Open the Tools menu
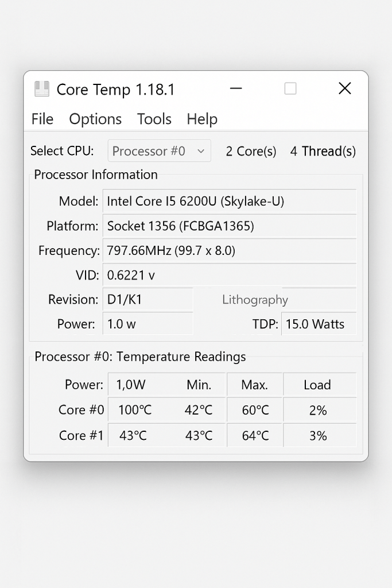This screenshot has height=588, width=392. click(154, 119)
